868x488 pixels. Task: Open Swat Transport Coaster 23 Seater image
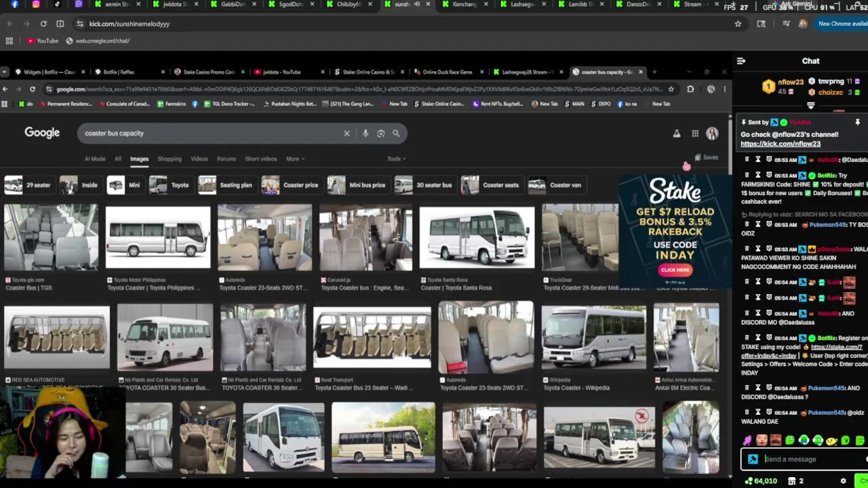click(x=372, y=337)
